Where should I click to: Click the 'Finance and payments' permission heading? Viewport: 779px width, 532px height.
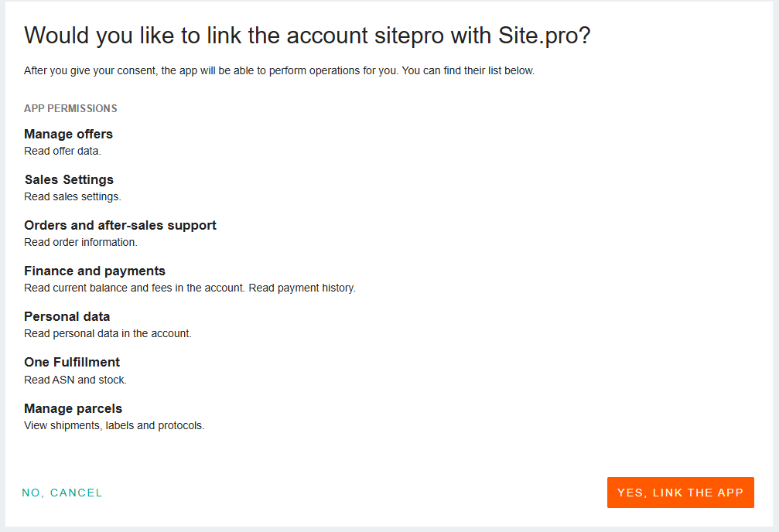pos(94,271)
